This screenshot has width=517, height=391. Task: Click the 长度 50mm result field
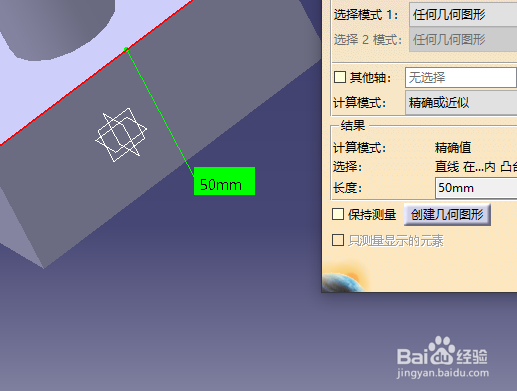point(476,188)
